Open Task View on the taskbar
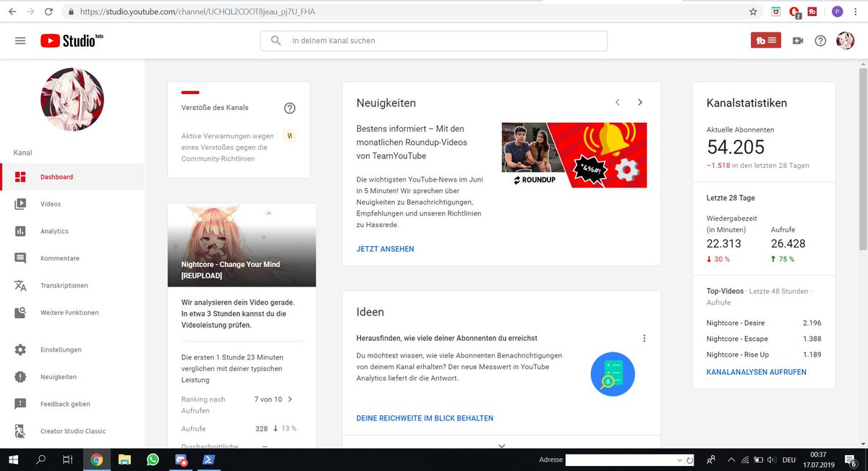868x471 pixels. pos(68,459)
